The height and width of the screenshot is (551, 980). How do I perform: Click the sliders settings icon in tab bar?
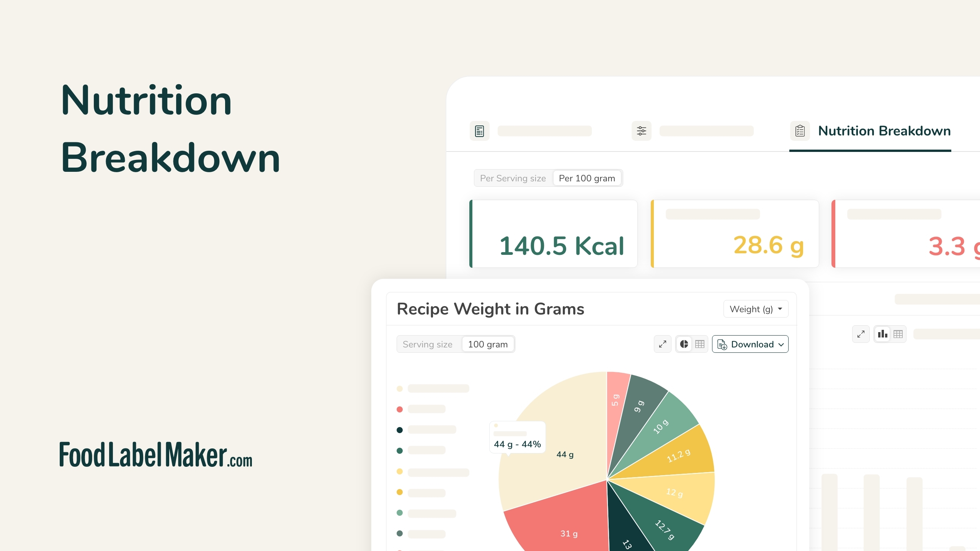coord(641,131)
